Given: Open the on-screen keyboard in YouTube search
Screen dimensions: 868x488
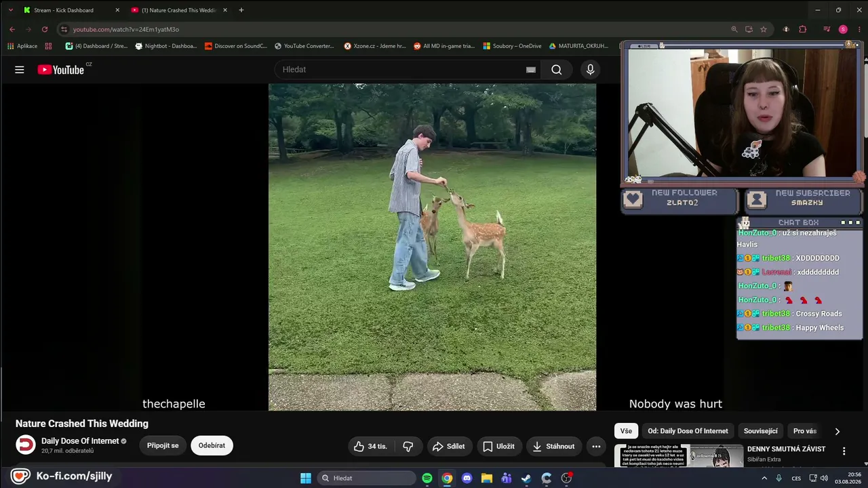Looking at the screenshot, I should (531, 70).
